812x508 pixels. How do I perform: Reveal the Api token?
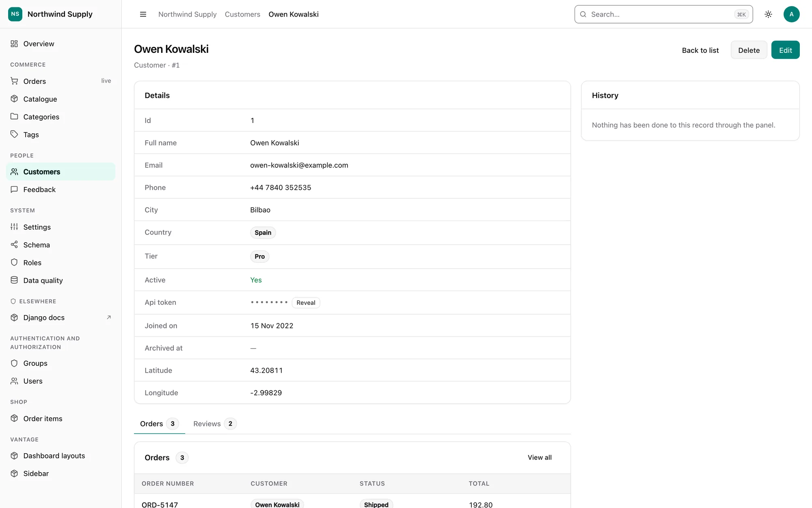[x=306, y=303]
